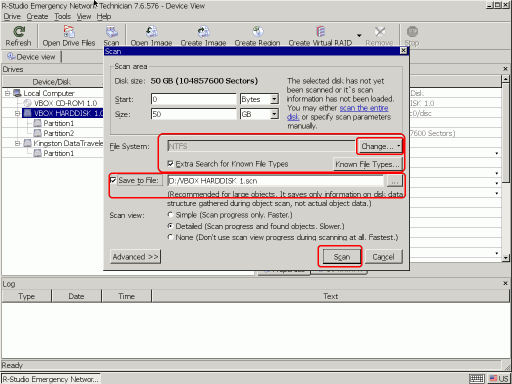Viewport: 512px width, 384px height.
Task: Click properties panel scrollbar down arrow
Action: [x=506, y=257]
